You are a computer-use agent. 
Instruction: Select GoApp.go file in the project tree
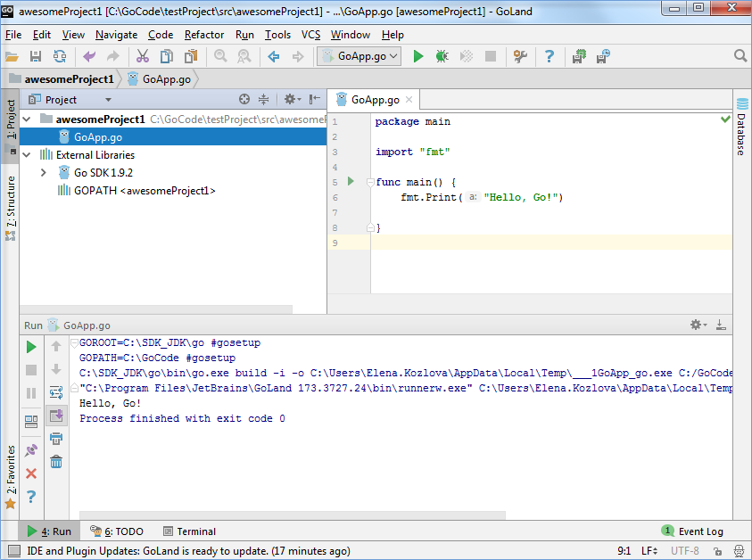pyautogui.click(x=97, y=136)
